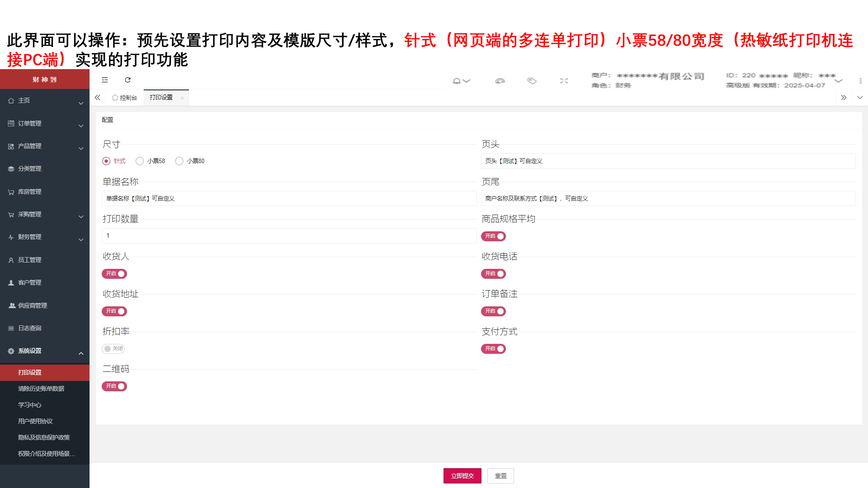The height and width of the screenshot is (488, 868).
Task: Disable the 二维码 toggle switch
Action: [114, 386]
